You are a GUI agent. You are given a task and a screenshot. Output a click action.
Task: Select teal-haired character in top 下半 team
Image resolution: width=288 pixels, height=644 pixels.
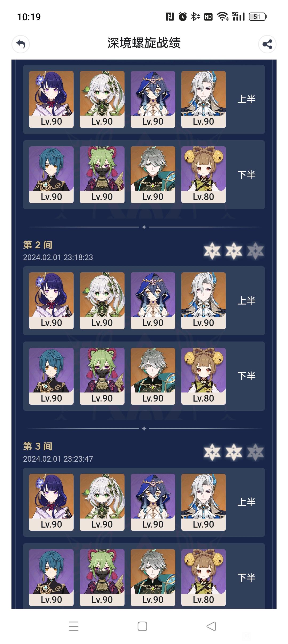click(51, 175)
